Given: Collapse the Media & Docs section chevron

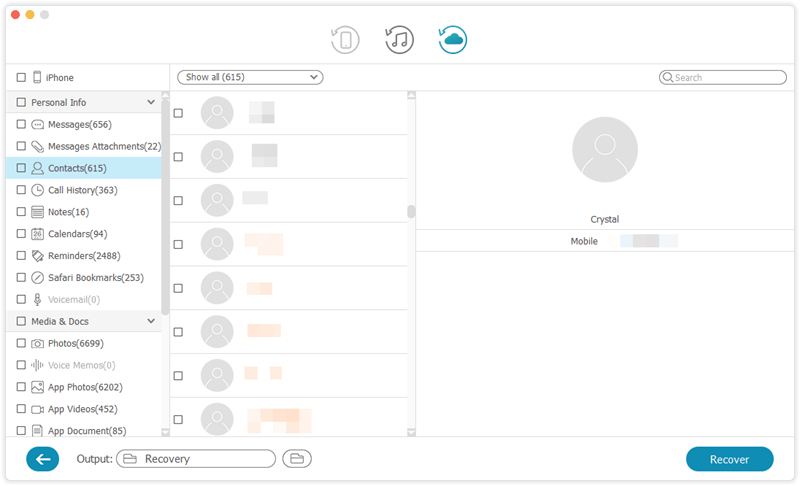Looking at the screenshot, I should click(x=151, y=321).
